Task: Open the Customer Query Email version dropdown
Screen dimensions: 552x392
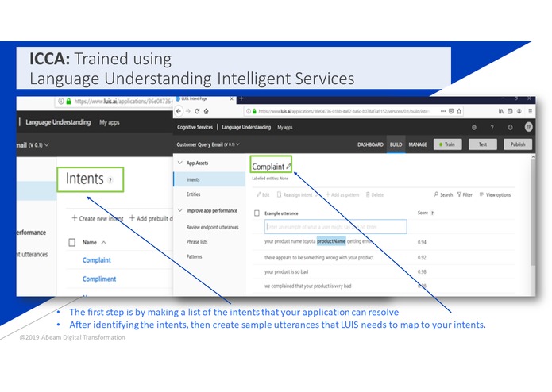Action: pos(238,144)
